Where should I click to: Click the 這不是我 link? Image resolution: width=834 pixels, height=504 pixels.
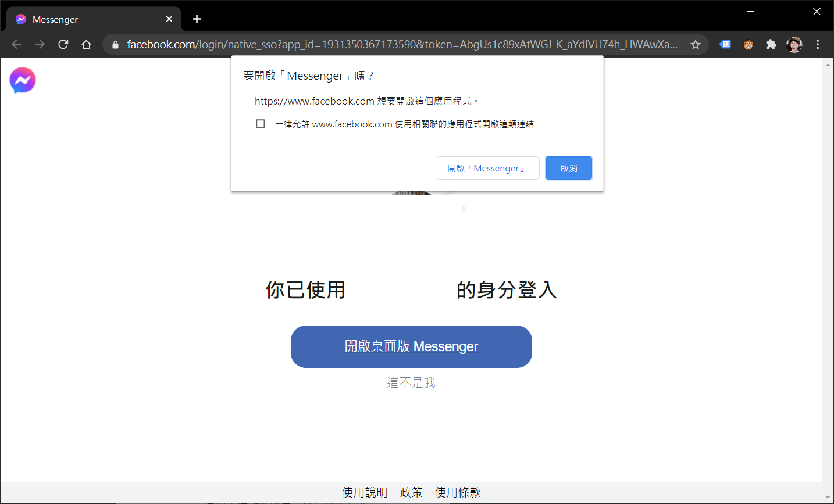411,383
